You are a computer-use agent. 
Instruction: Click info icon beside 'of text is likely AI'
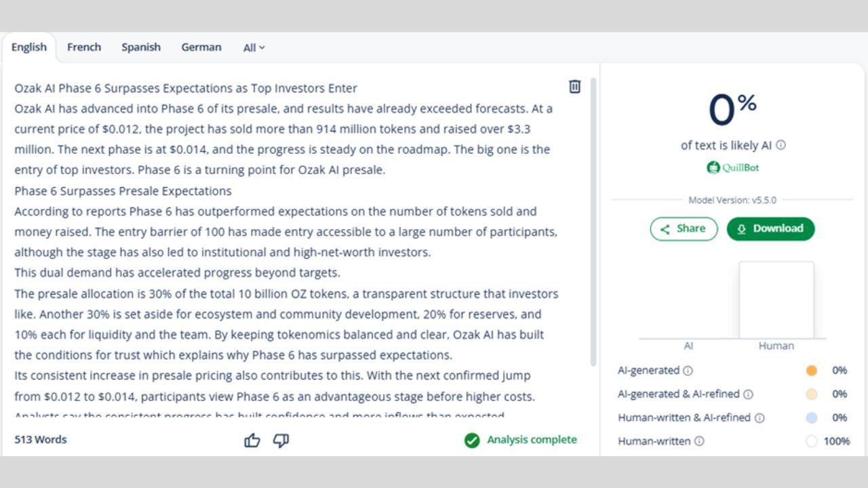pyautogui.click(x=781, y=145)
